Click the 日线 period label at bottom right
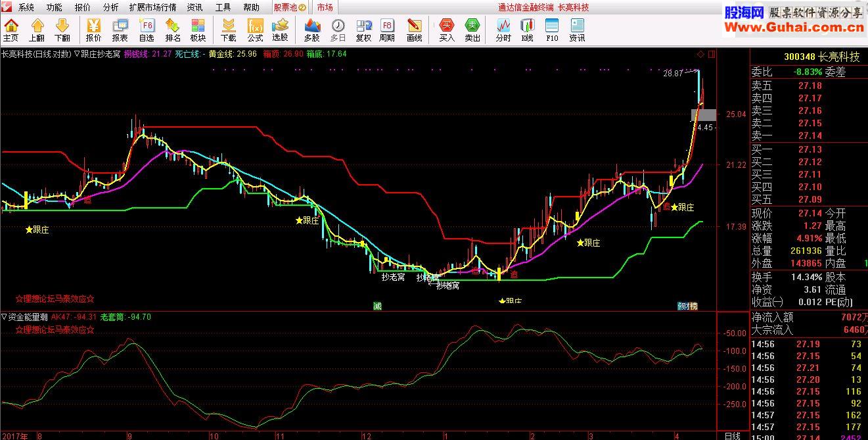The height and width of the screenshot is (440, 868). click(x=732, y=435)
